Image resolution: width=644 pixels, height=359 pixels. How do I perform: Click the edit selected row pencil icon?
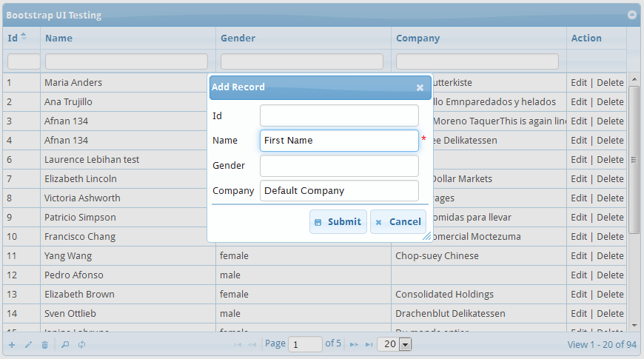point(28,345)
